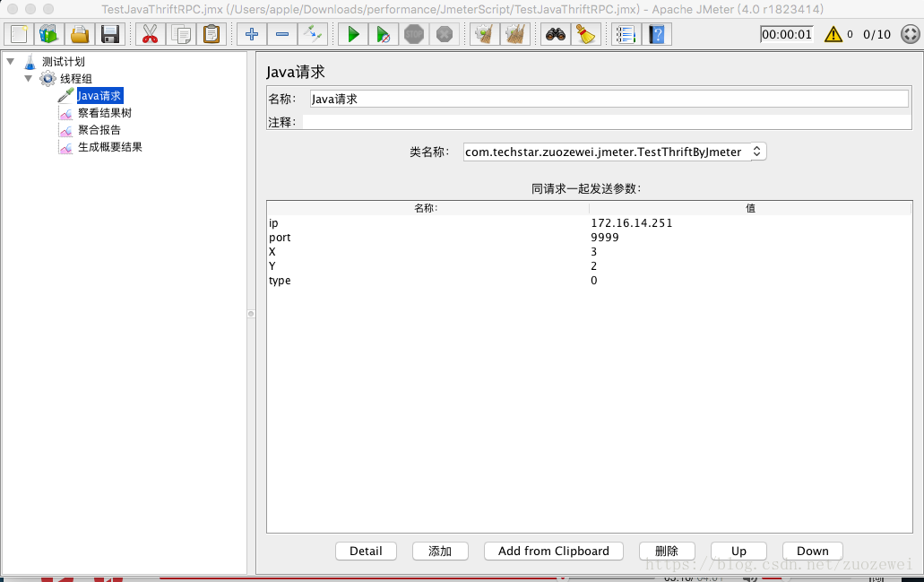This screenshot has height=582, width=924.
Task: Click the split pane divider handle
Action: 251,314
